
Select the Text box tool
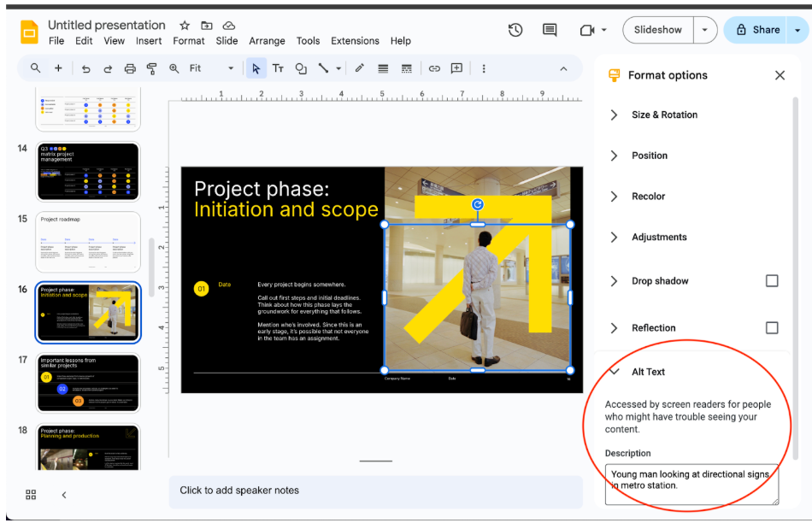[x=278, y=68]
